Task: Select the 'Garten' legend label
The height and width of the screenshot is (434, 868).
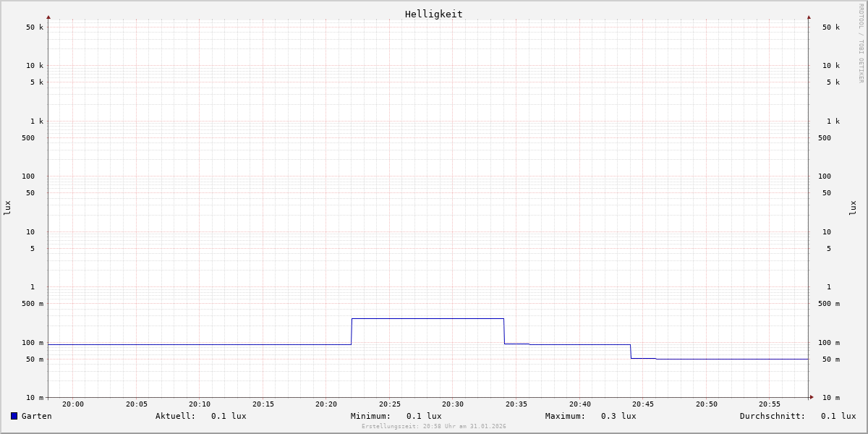Action: 36,416
